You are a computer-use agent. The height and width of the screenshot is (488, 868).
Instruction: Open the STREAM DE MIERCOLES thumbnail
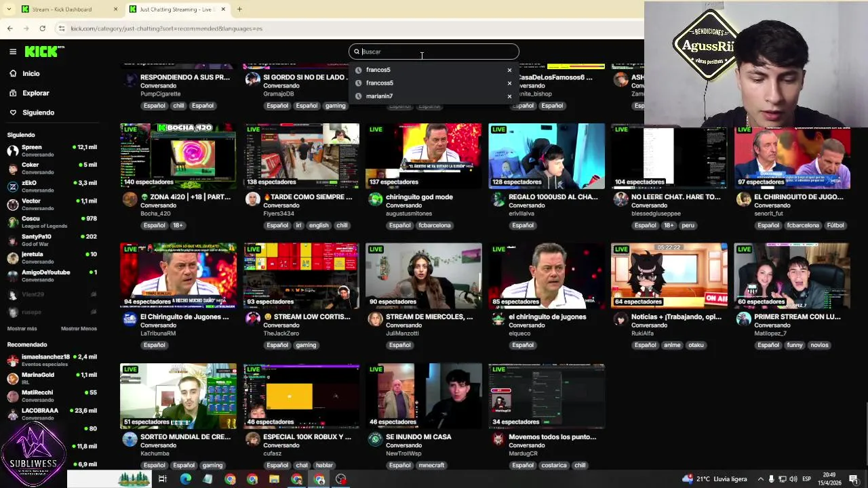[x=424, y=275]
